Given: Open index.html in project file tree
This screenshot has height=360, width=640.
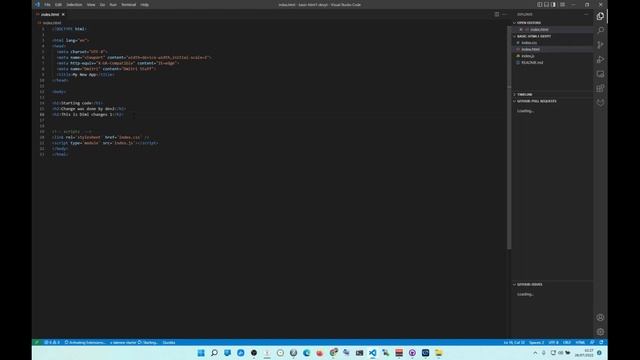Looking at the screenshot, I should 530,49.
